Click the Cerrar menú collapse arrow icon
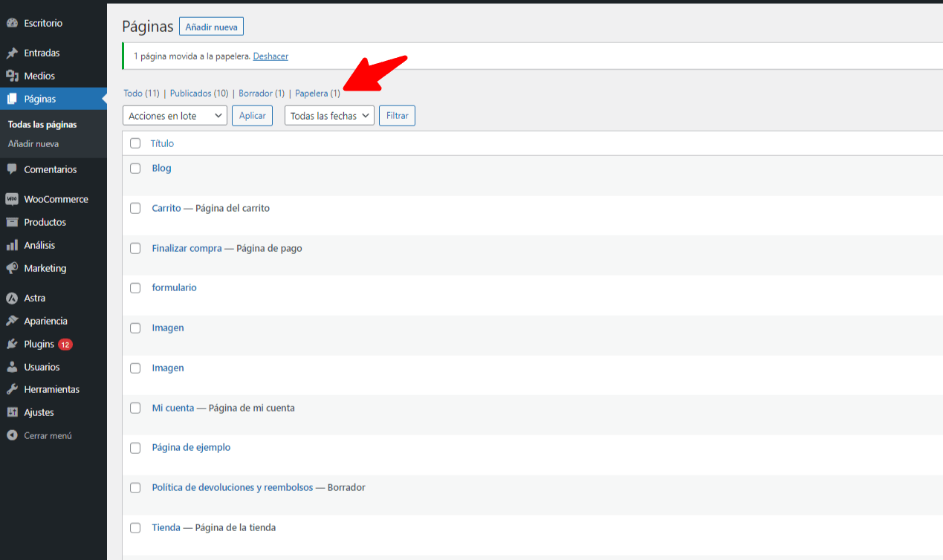 12,435
